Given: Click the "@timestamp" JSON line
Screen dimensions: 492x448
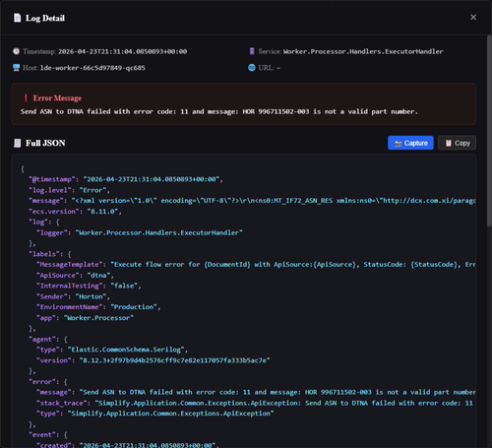Looking at the screenshot, I should [x=126, y=179].
